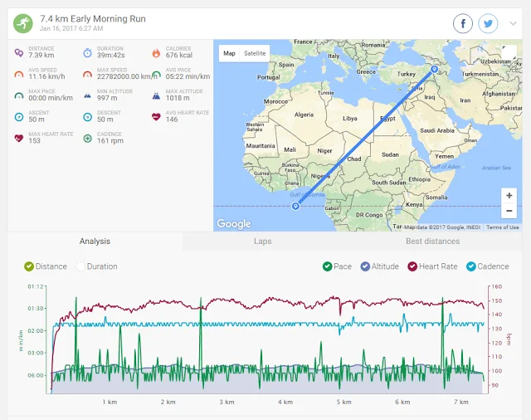Expand the header chevron menu
531x420 pixels.
point(513,24)
